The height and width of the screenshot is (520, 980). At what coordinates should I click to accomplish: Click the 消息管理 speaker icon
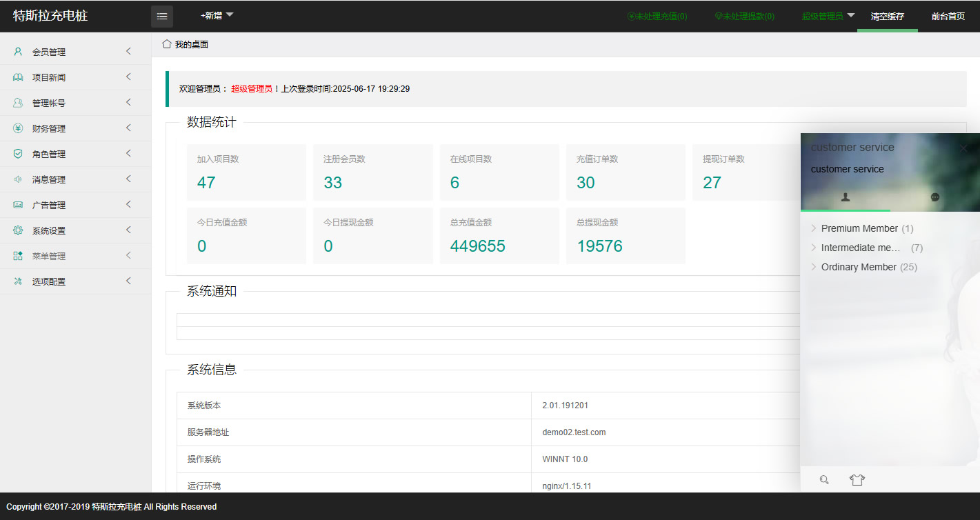point(18,179)
